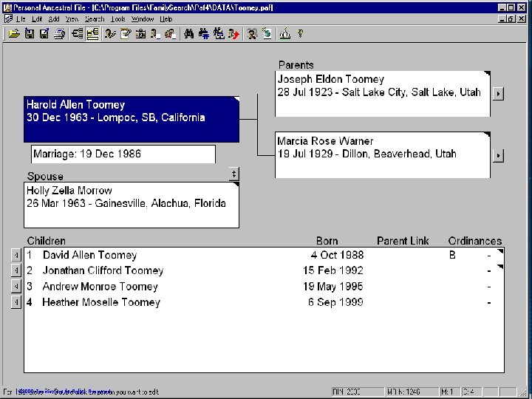Click ordinance B for David Allen Toomey
Viewport: 532px width, 399px height.
[452, 255]
